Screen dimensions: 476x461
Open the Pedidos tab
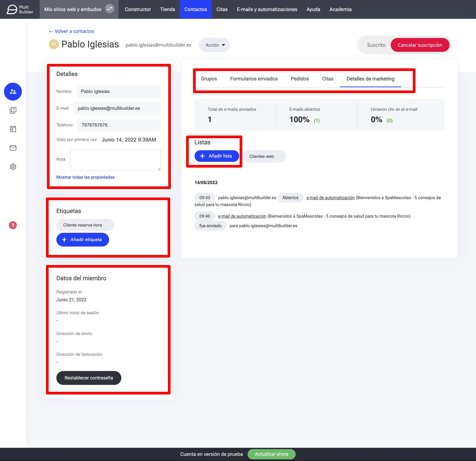point(300,79)
